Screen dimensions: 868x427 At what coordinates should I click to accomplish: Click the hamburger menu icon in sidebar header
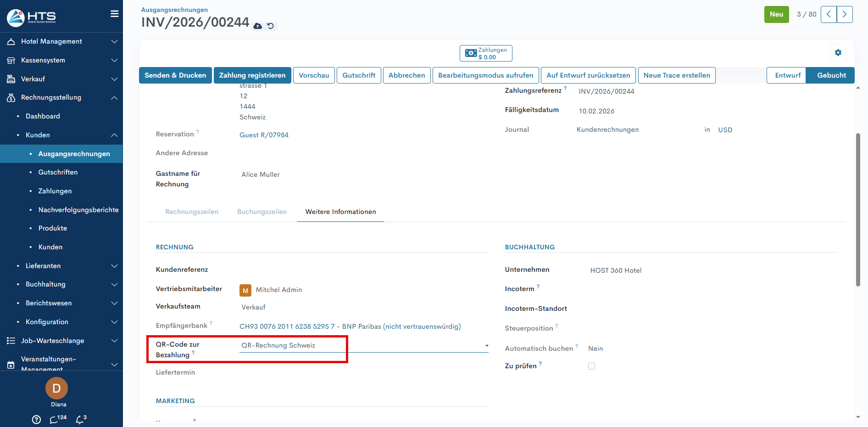tap(115, 14)
